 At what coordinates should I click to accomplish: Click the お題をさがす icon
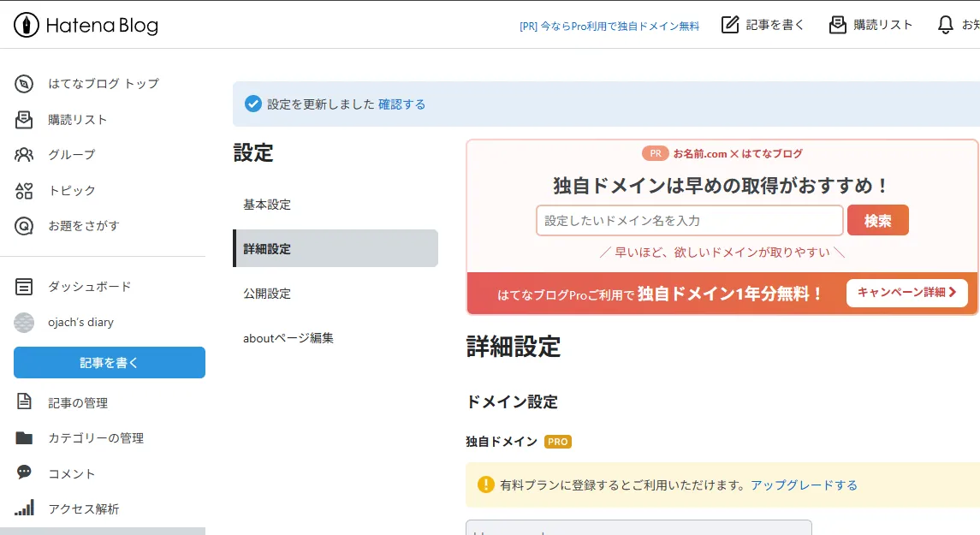pos(24,226)
